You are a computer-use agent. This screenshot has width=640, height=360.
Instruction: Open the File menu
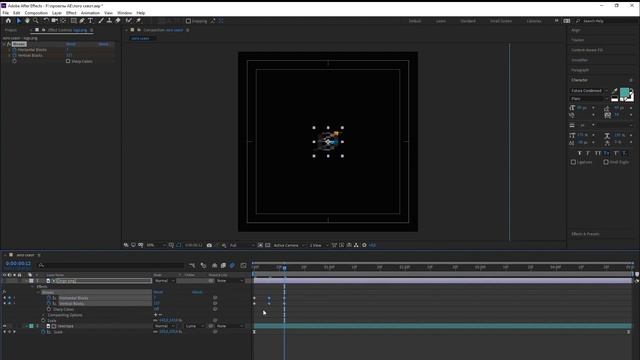pos(6,13)
